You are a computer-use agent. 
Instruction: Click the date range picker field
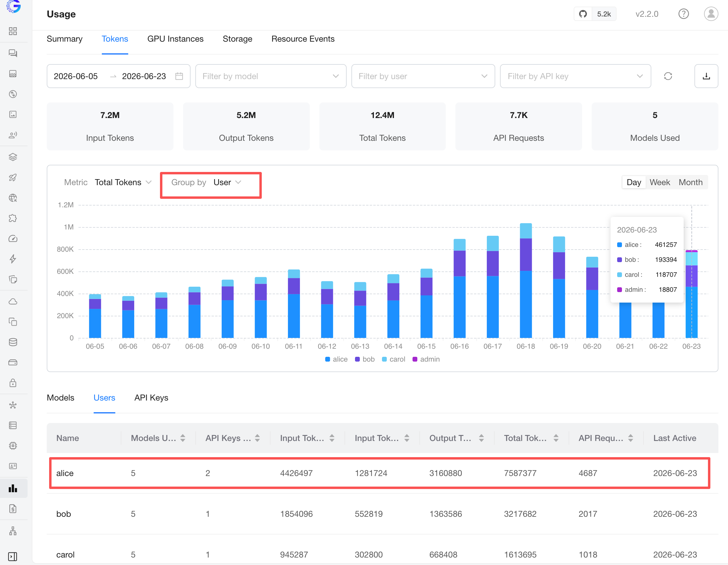point(119,76)
